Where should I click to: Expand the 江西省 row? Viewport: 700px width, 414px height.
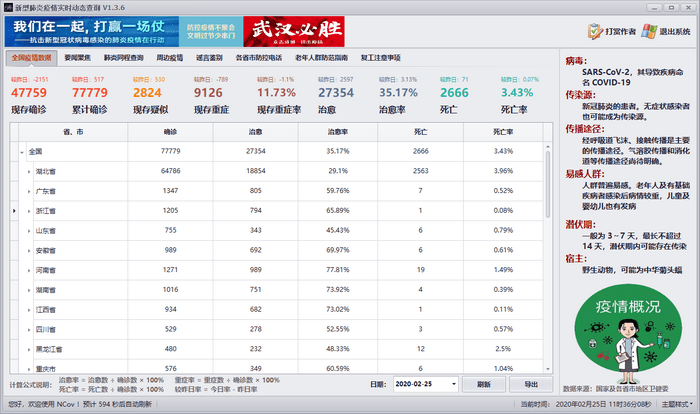pyautogui.click(x=29, y=310)
